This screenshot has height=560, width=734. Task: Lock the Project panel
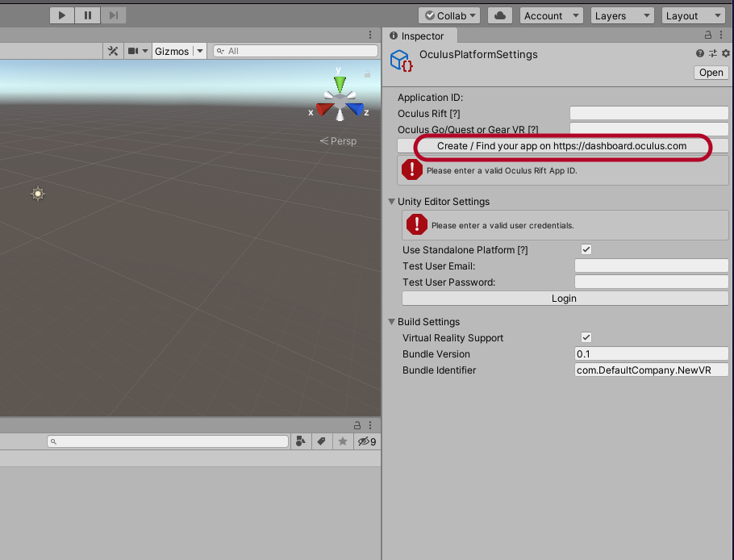(x=357, y=425)
